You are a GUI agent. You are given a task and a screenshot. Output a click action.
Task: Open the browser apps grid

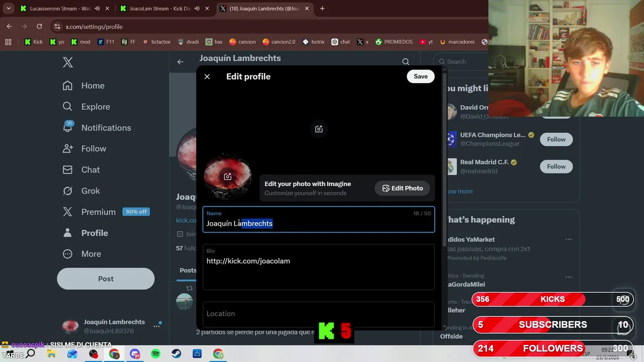pyautogui.click(x=8, y=42)
